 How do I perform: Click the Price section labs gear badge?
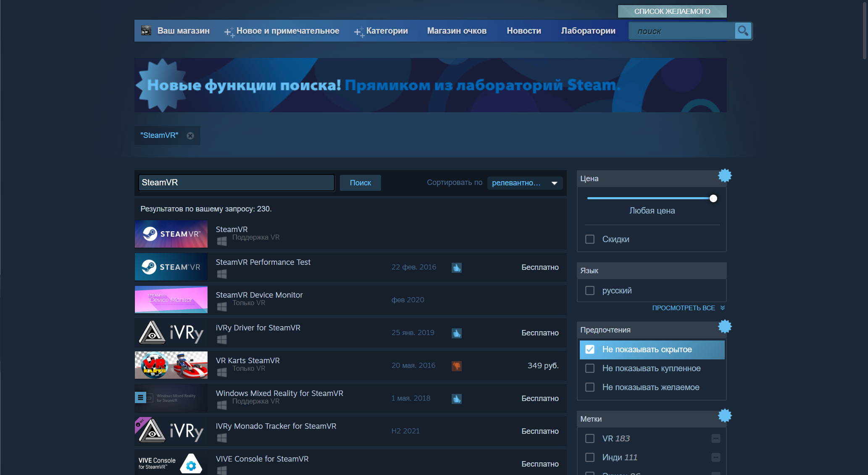tap(725, 175)
